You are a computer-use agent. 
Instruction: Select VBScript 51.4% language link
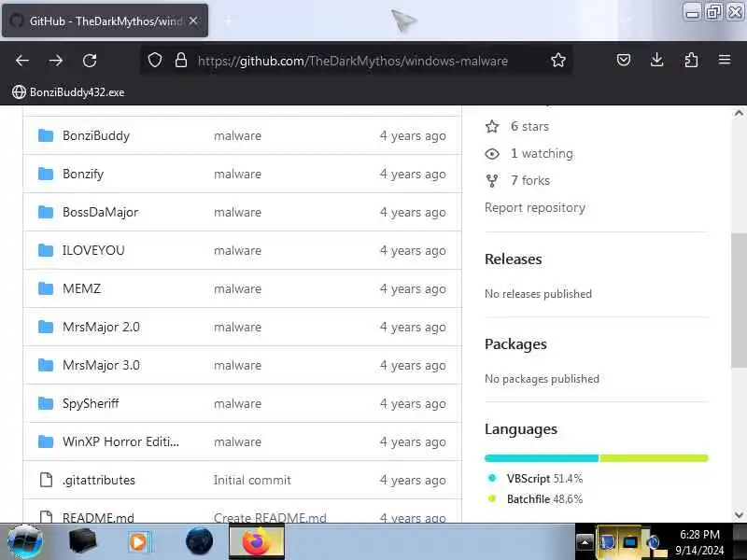[544, 479]
